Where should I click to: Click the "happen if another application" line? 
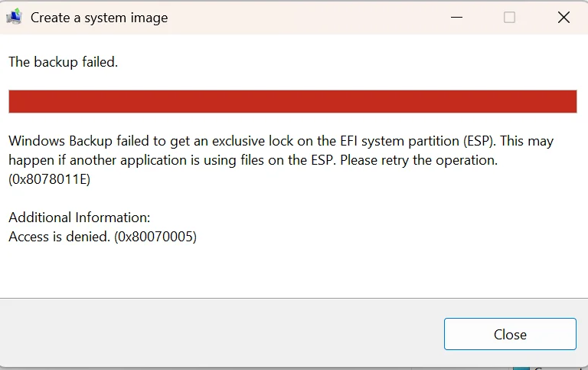pyautogui.click(x=100, y=160)
